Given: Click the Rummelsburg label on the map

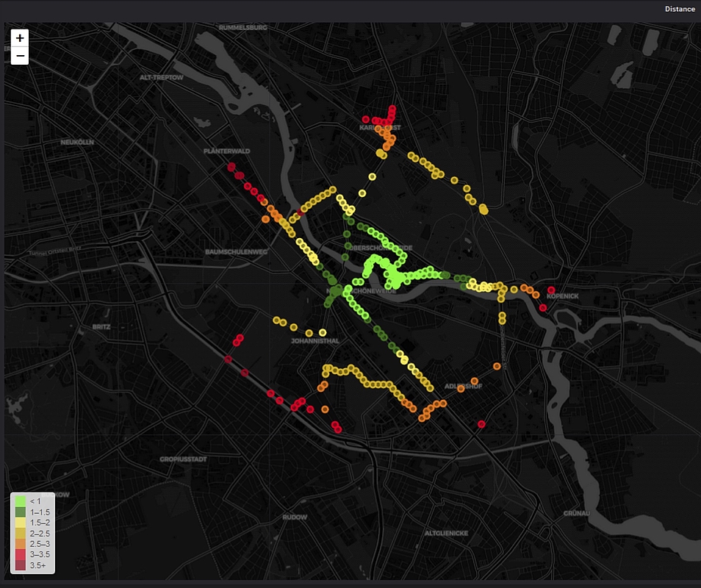Looking at the screenshot, I should [x=242, y=27].
